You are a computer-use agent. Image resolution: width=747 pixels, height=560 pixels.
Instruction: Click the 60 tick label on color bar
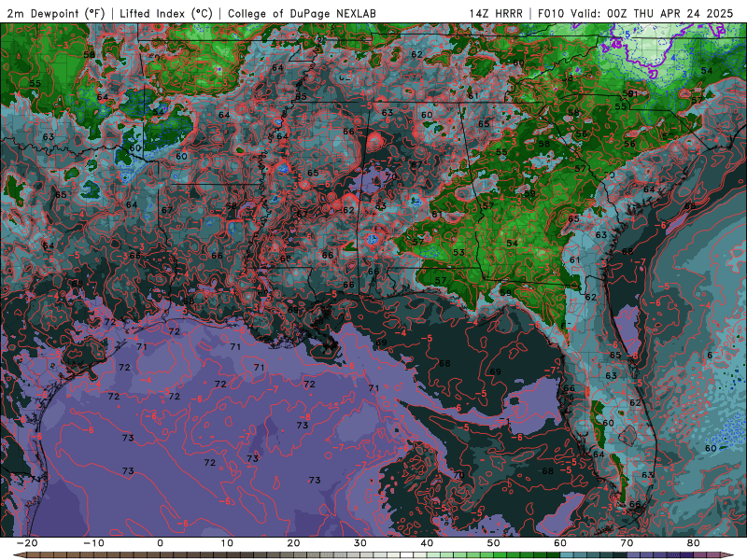pyautogui.click(x=560, y=543)
